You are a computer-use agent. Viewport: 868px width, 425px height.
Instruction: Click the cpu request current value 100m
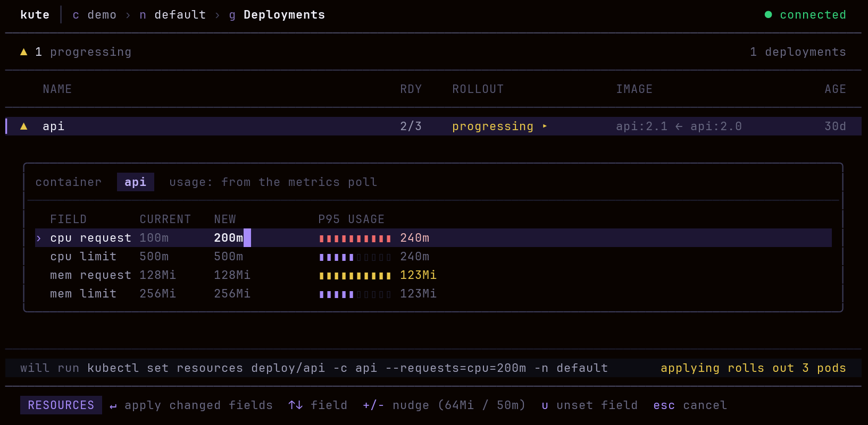click(x=154, y=238)
